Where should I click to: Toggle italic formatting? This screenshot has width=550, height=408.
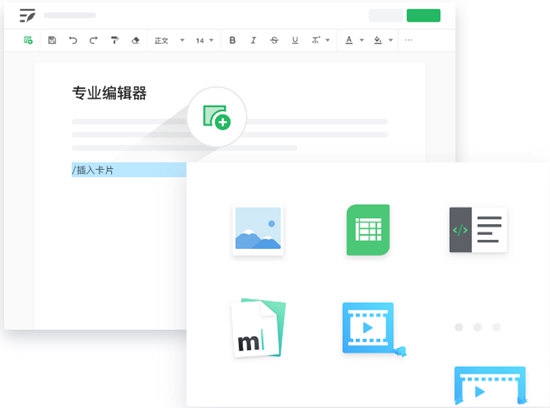coord(253,40)
